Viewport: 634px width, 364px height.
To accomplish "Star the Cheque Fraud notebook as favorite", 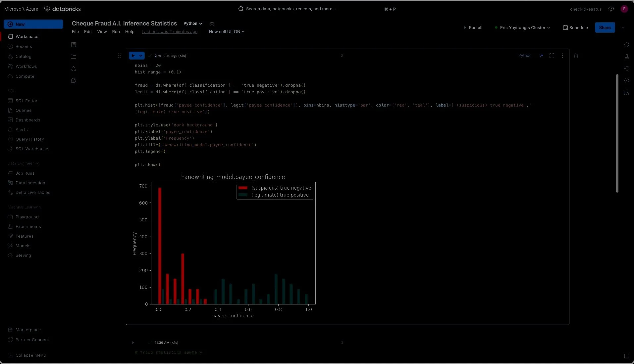I will point(212,23).
